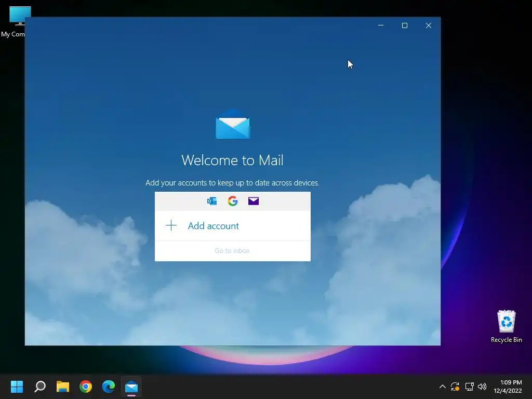
Task: Open network status tray icon
Action: [x=469, y=387]
